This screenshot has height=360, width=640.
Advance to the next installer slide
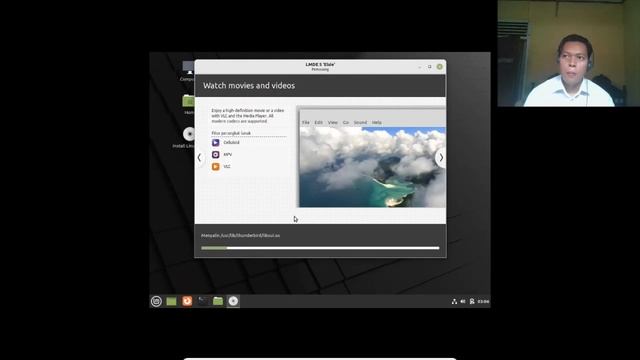(x=440, y=158)
